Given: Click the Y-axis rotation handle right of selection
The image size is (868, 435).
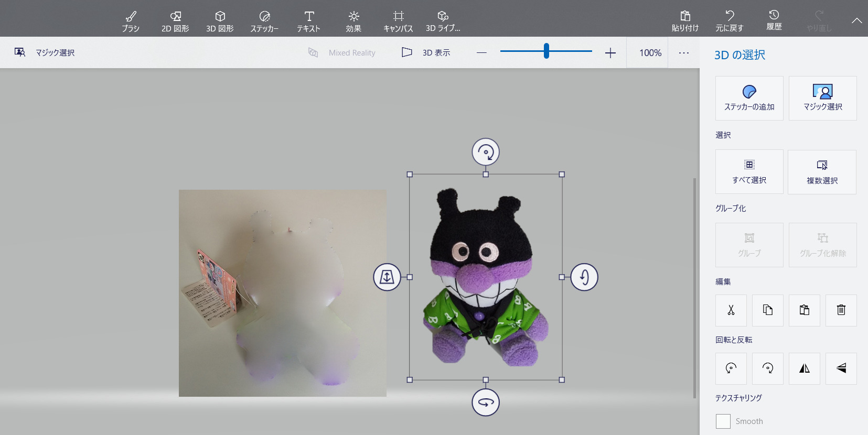Looking at the screenshot, I should click(x=584, y=277).
